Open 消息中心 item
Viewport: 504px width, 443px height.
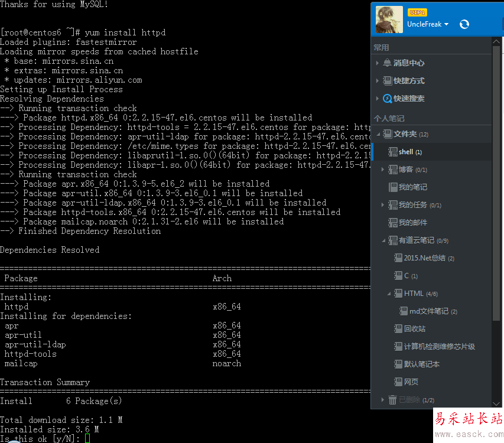pos(409,63)
